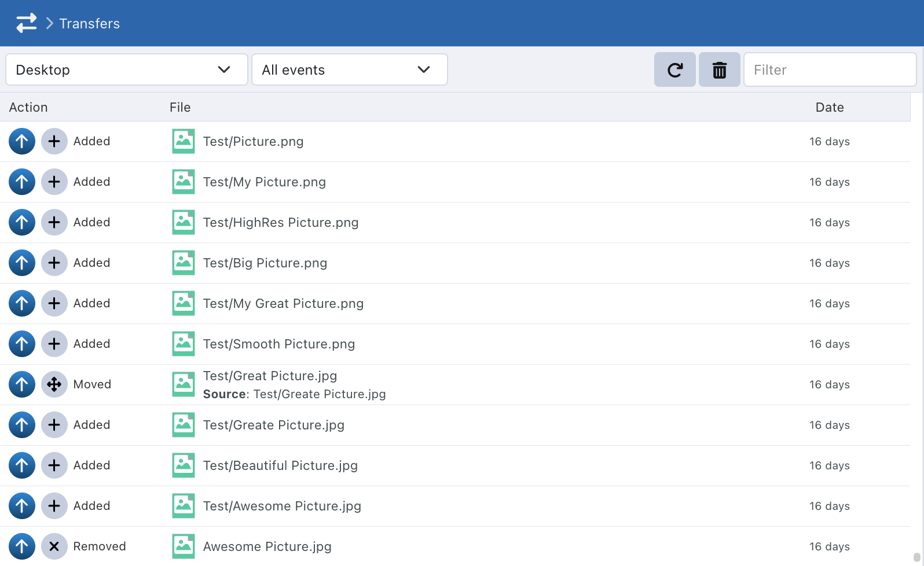
Task: Sort by the Date column header
Action: (829, 107)
